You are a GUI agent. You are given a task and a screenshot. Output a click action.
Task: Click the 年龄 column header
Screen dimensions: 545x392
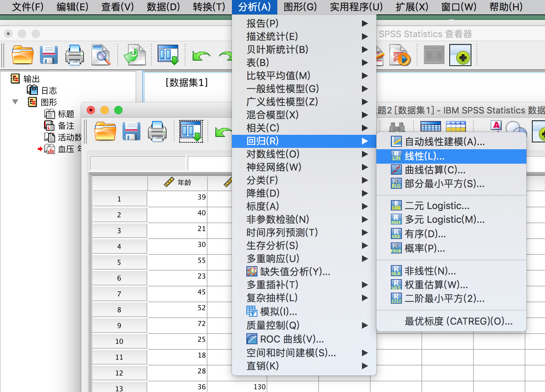tap(178, 182)
